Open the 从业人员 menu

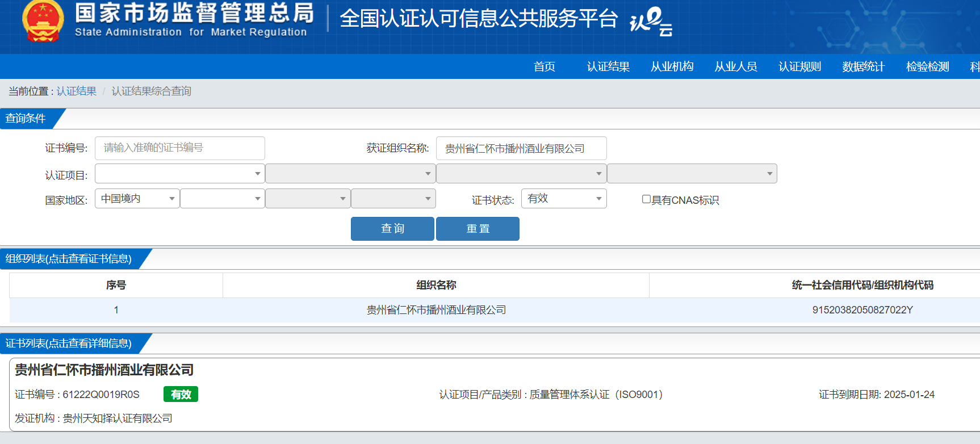click(736, 66)
